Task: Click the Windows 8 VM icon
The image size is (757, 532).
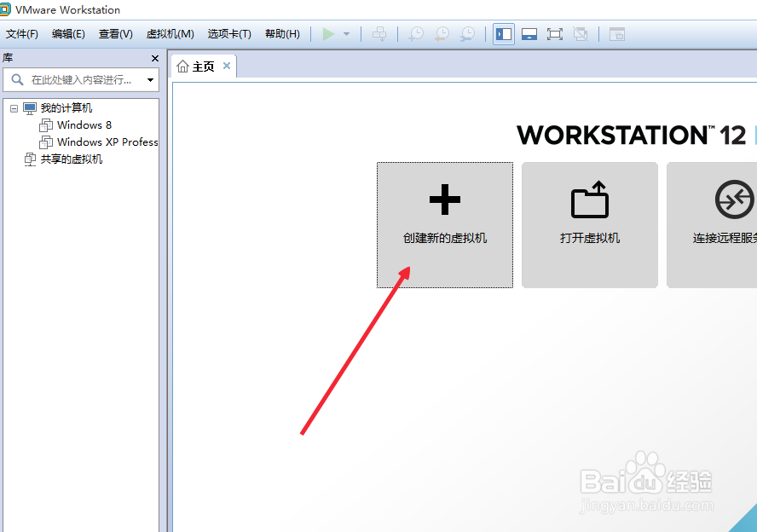Action: pos(46,125)
